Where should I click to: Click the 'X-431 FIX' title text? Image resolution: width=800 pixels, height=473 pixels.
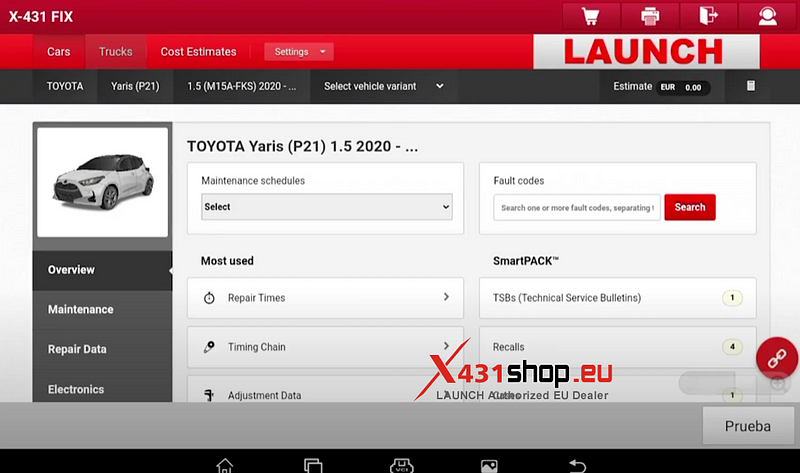[x=41, y=17]
